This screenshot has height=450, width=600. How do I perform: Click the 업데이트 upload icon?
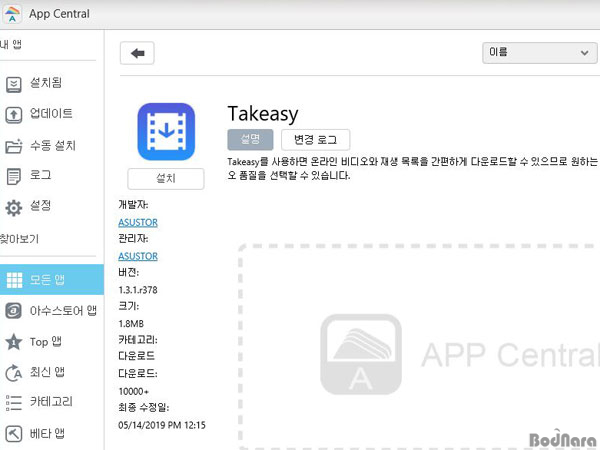[x=14, y=114]
